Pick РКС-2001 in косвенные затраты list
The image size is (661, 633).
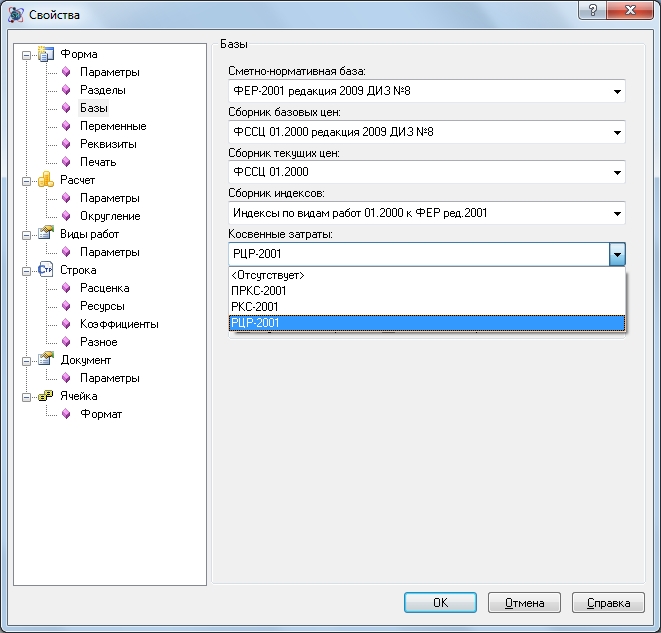[254, 307]
